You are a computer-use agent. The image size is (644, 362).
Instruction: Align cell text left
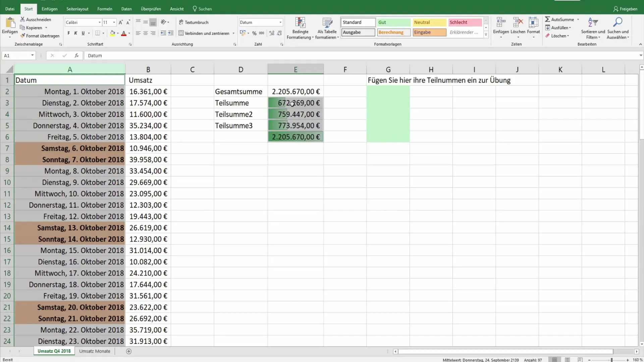pyautogui.click(x=138, y=33)
